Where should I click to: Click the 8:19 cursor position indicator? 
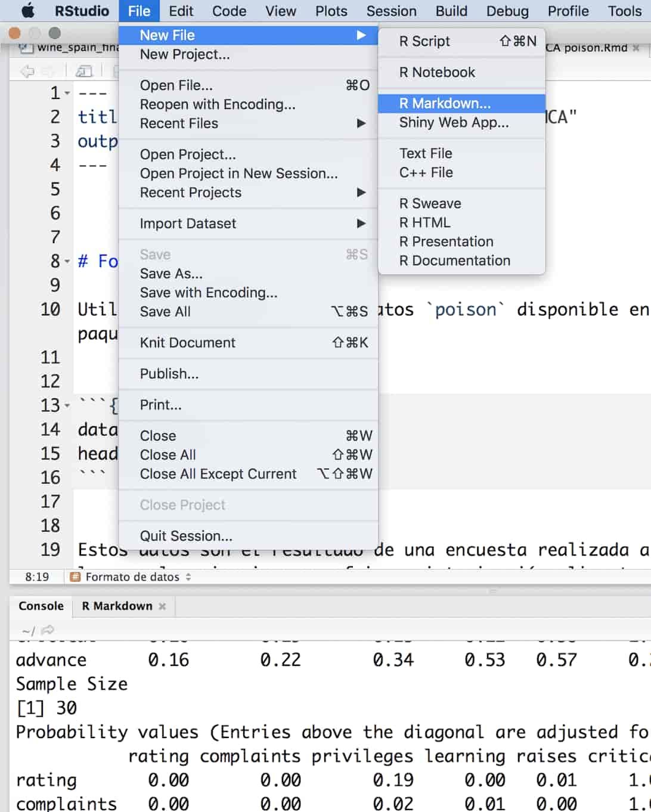[x=37, y=577]
